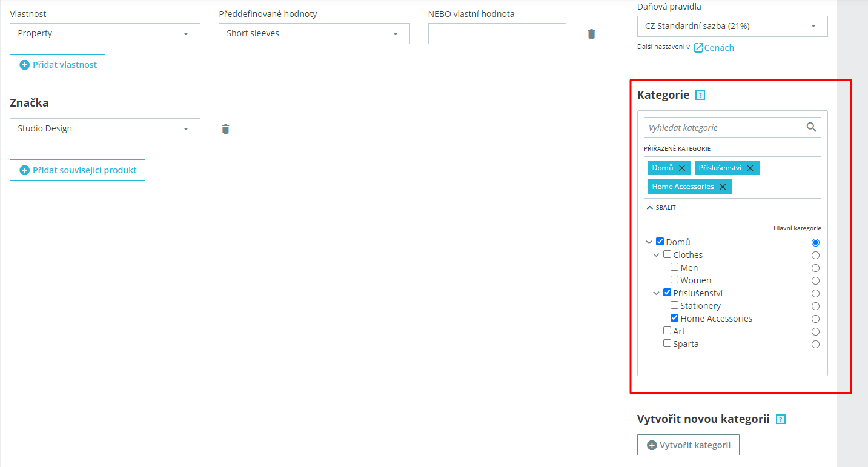Collapse the Clothes tree node chevron
The image size is (868, 467).
click(657, 255)
